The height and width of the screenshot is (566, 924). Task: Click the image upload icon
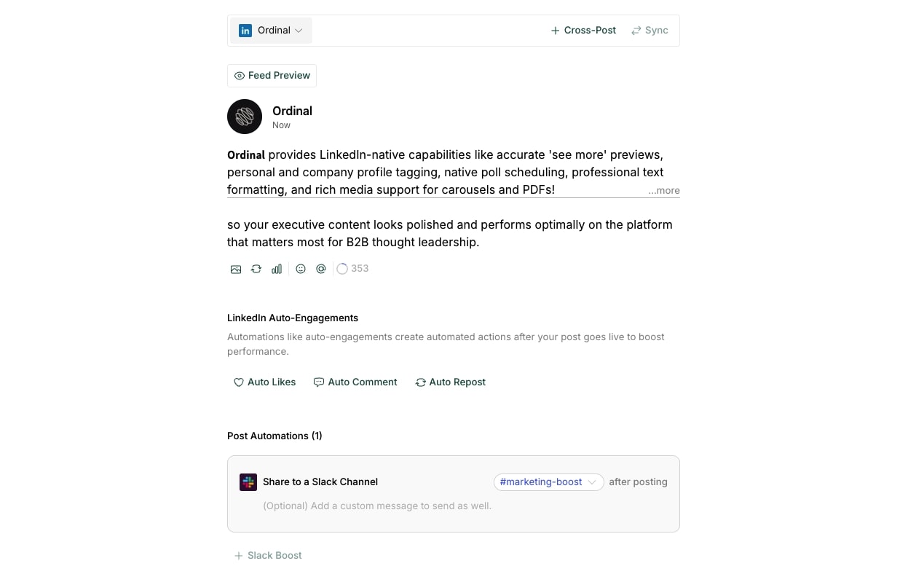[x=235, y=268]
